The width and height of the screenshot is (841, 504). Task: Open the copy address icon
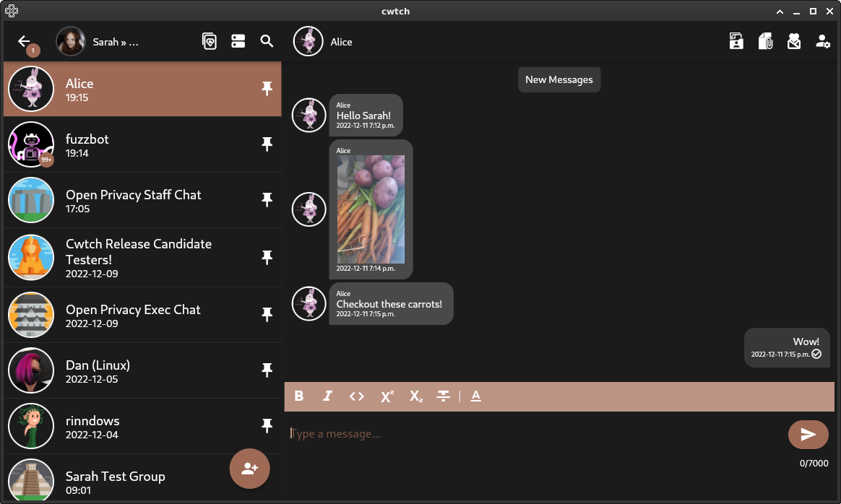click(210, 41)
